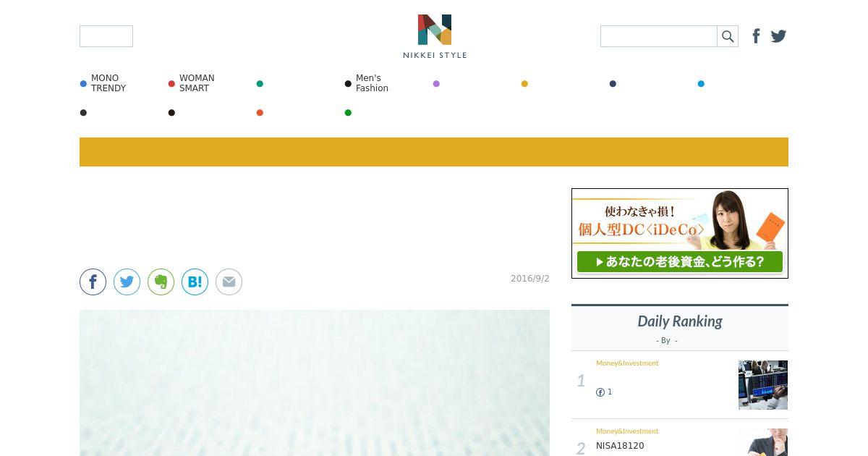
Task: Save the article to Evernote
Action: [x=161, y=282]
